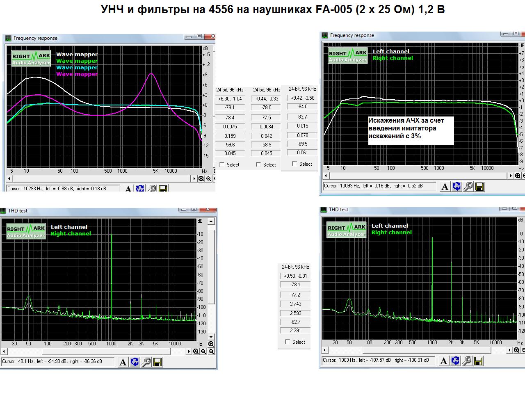Click swap channels icon beside the 49.1 Hz cursor readout
This screenshot has width=525, height=420.
[135, 362]
